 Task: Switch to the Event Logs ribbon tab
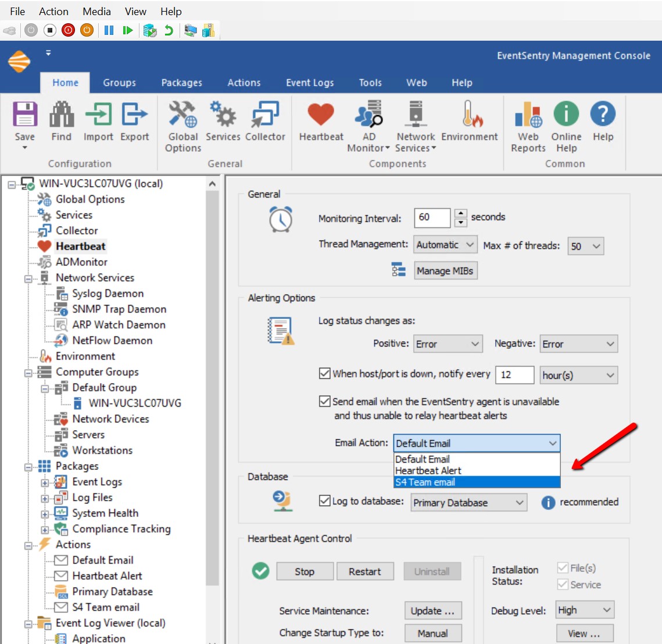point(310,83)
